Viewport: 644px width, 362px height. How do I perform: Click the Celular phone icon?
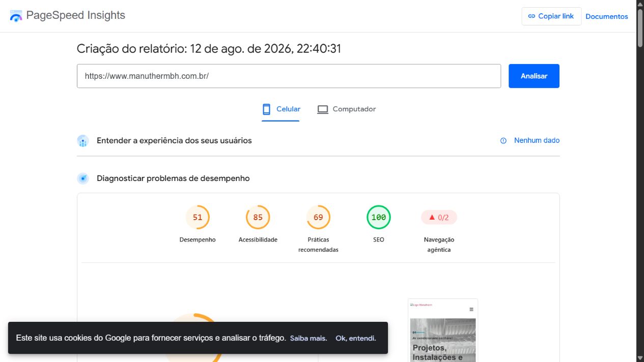point(266,109)
